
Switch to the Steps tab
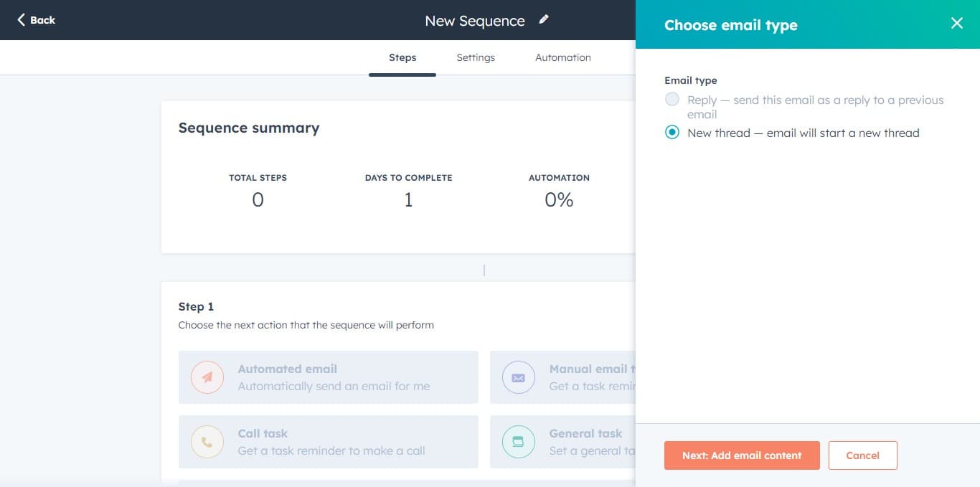pos(402,57)
